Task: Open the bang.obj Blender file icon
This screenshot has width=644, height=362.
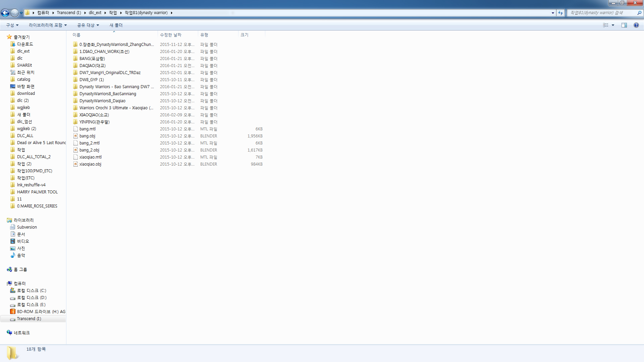Action: click(x=75, y=136)
